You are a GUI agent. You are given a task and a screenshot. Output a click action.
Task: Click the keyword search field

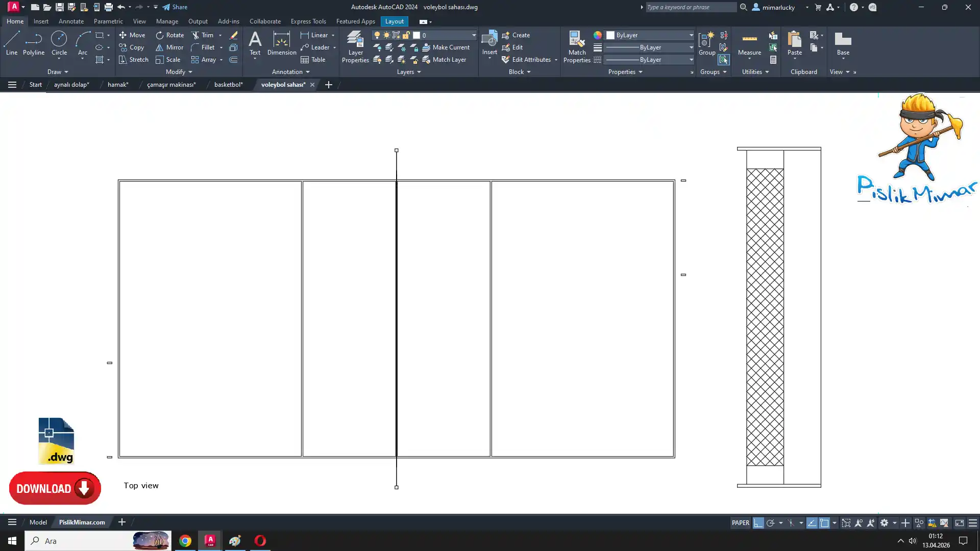tap(690, 7)
